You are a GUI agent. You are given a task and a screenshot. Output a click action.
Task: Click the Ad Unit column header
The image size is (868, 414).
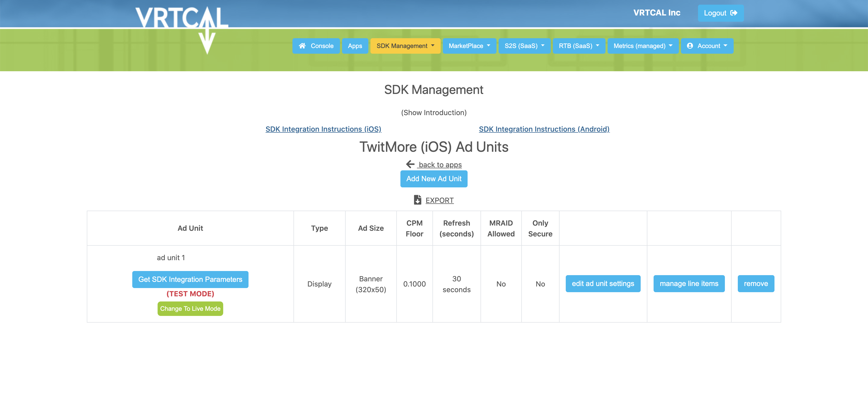pyautogui.click(x=190, y=228)
